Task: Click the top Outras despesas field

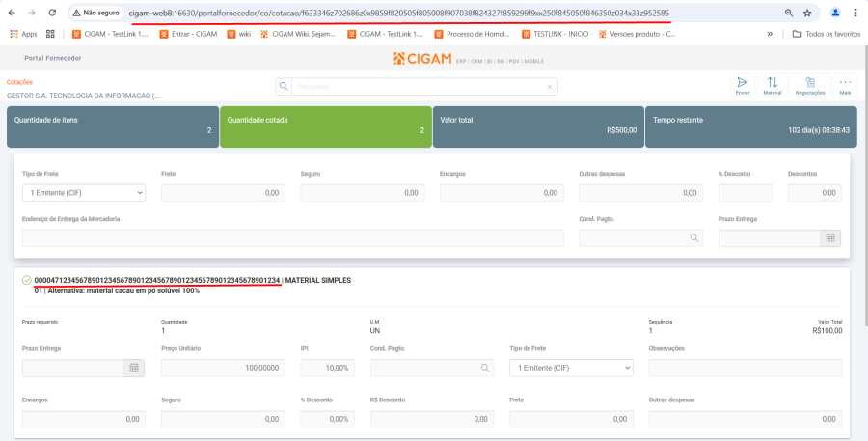Action: pyautogui.click(x=641, y=193)
